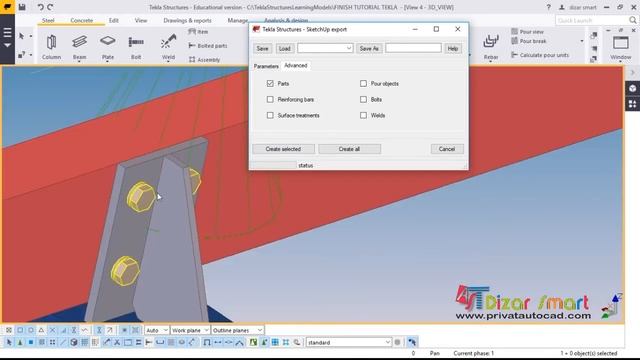Expand the Beam tool dropdown arrow
Image resolution: width=640 pixels, height=360 pixels.
79,62
